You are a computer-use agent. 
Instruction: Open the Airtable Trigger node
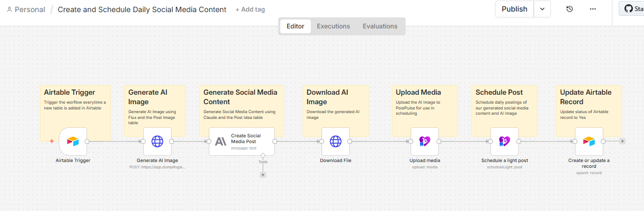click(73, 141)
